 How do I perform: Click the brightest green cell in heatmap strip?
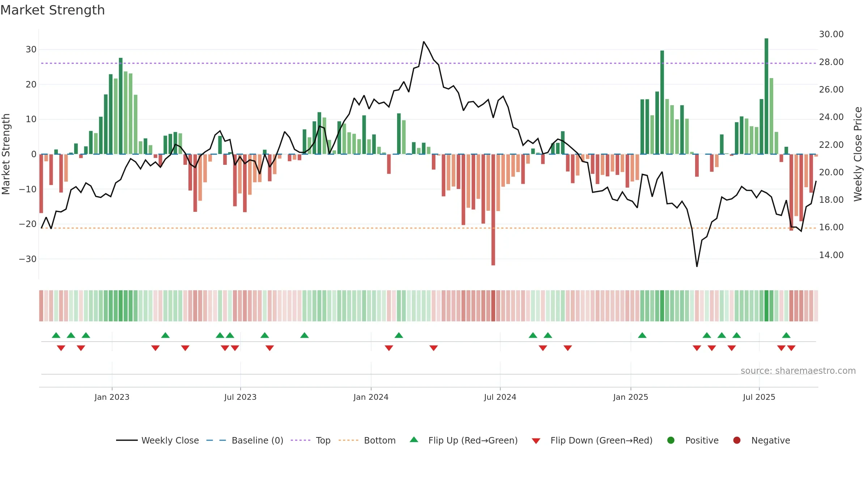766,306
